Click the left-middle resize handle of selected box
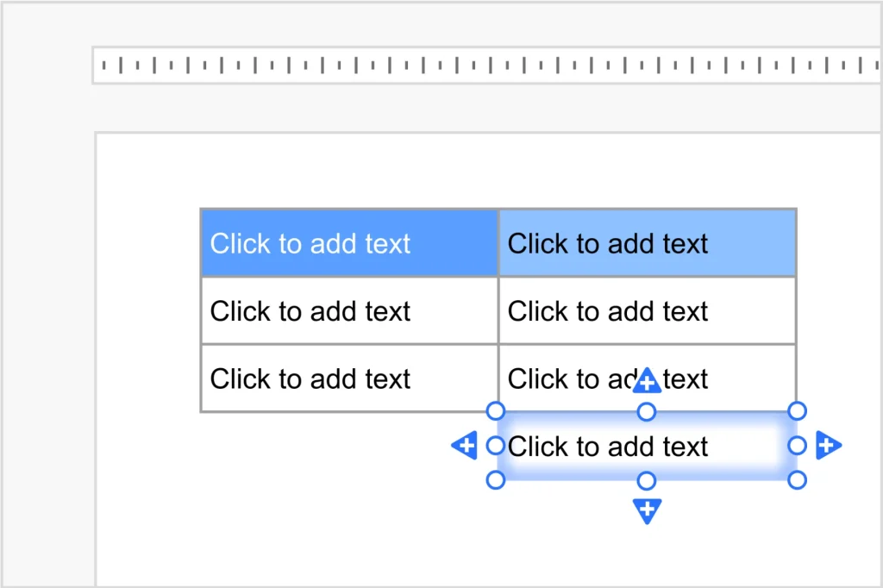883x588 pixels. coord(496,446)
